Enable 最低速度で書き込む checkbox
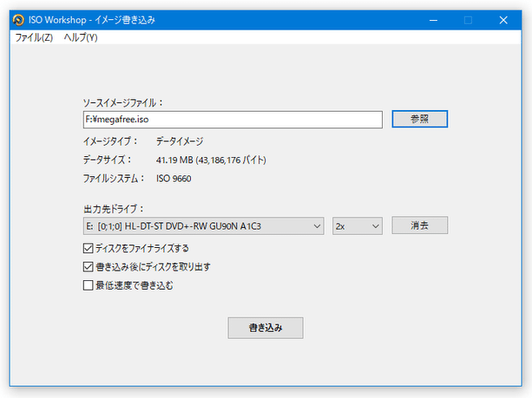532x398 pixels. 88,284
